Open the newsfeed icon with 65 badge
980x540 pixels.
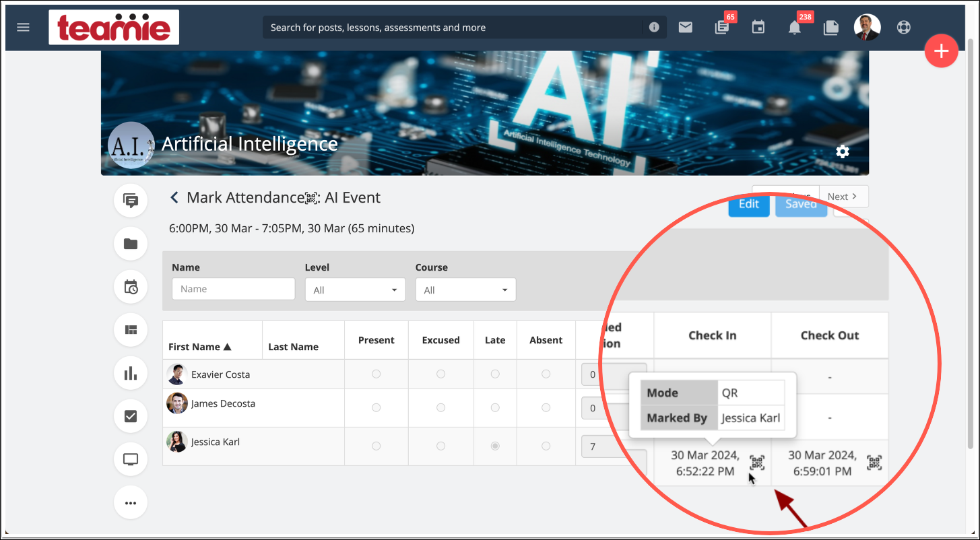[x=721, y=28]
